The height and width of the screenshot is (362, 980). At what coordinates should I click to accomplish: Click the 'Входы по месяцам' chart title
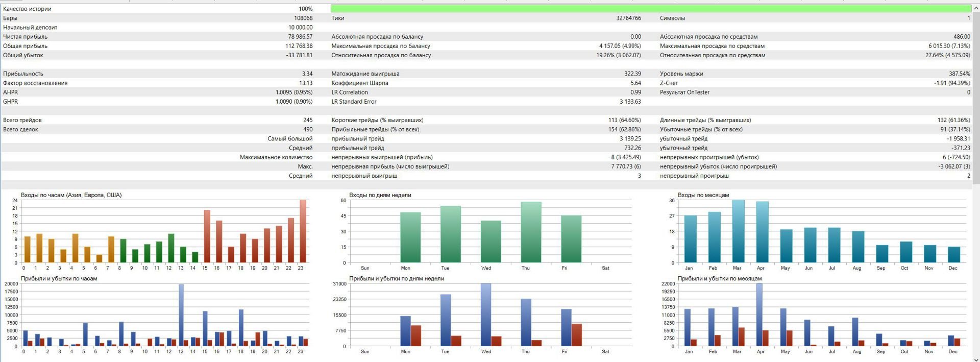703,195
